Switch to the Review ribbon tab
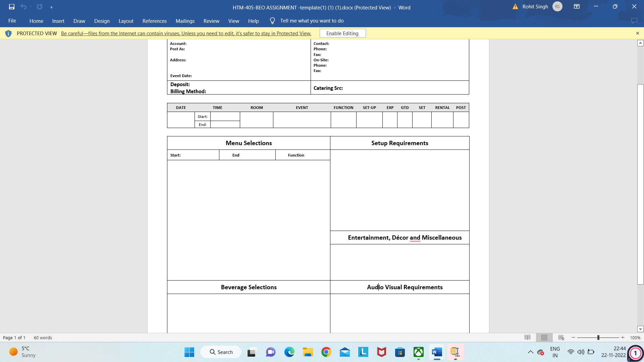Image resolution: width=644 pixels, height=362 pixels. pos(211,21)
